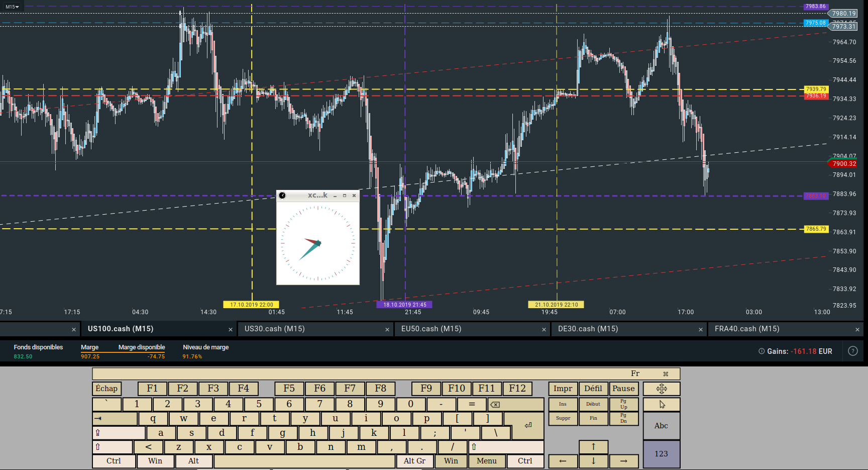The width and height of the screenshot is (868, 470).
Task: Switch to the US100.cash (M15) tab
Action: (x=121, y=329)
